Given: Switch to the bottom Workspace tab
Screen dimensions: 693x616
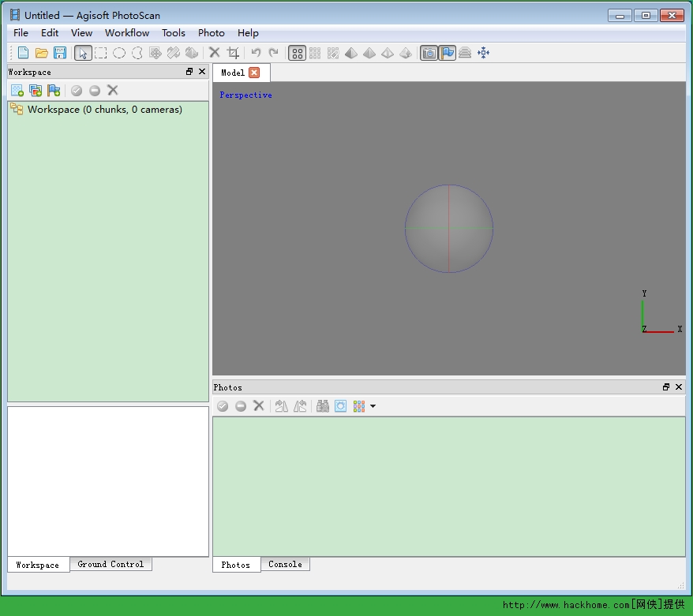Looking at the screenshot, I should (38, 565).
